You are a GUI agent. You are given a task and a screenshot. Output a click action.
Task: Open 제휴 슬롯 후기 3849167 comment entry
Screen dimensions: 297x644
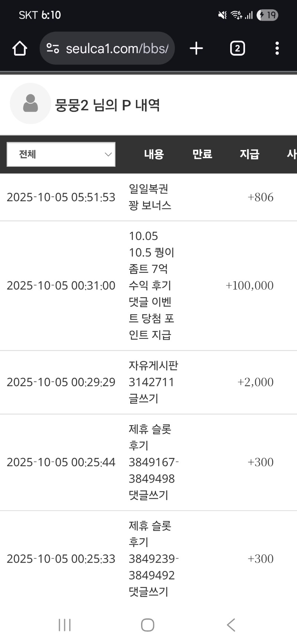pos(153,462)
